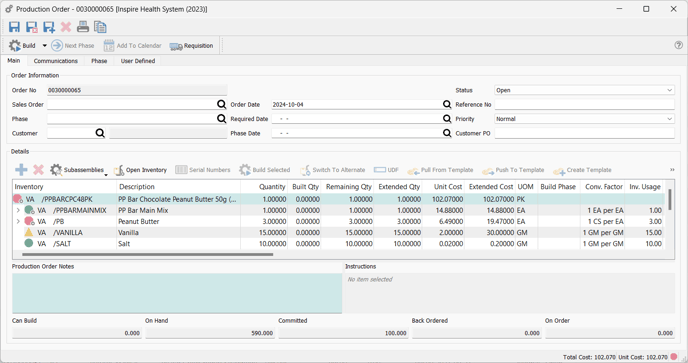The height and width of the screenshot is (363, 688).
Task: Click the Save and New icon
Action: coord(49,27)
